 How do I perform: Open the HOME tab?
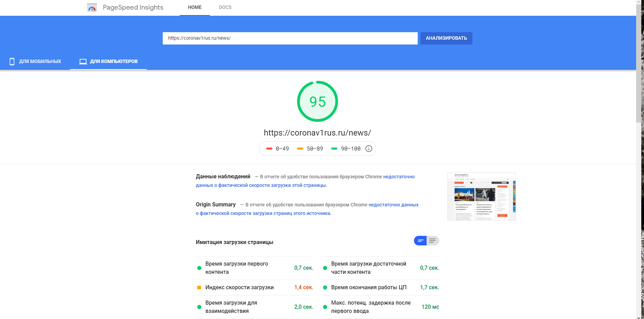(195, 8)
